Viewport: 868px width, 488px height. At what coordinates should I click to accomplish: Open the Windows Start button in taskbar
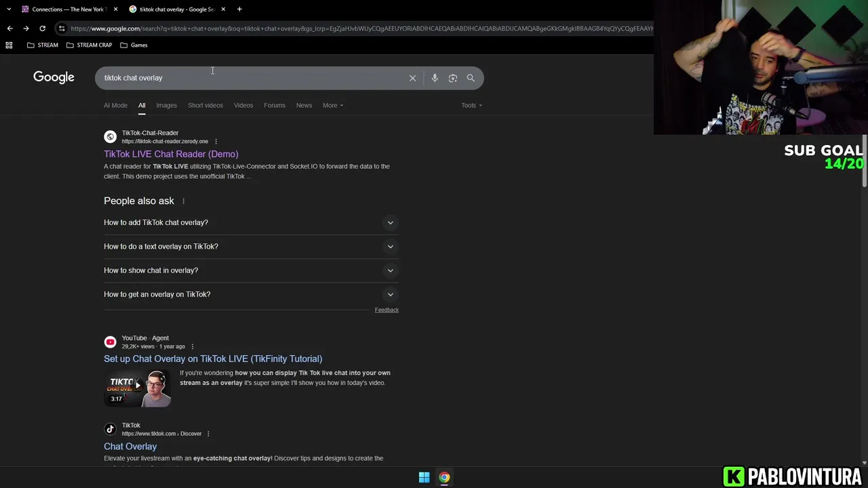click(x=424, y=477)
